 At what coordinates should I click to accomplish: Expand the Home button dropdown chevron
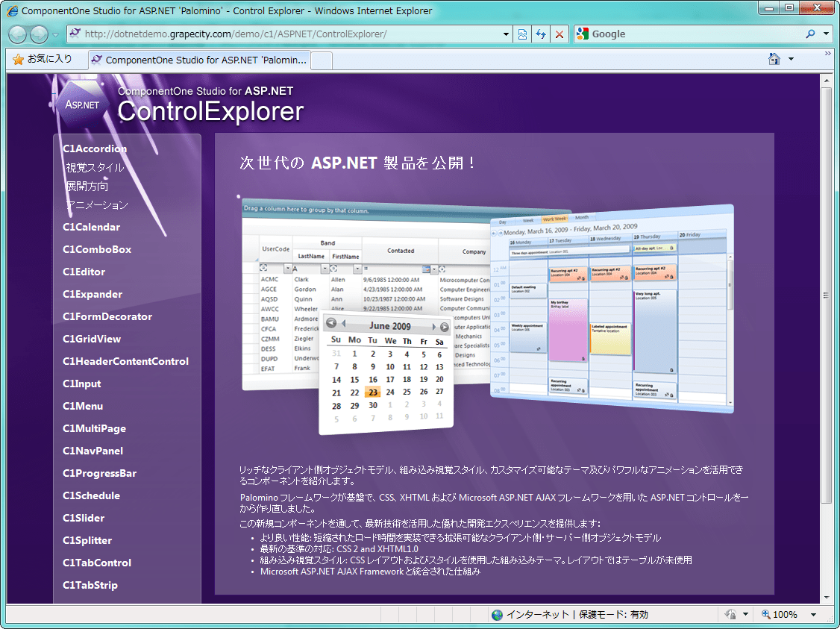pyautogui.click(x=791, y=58)
